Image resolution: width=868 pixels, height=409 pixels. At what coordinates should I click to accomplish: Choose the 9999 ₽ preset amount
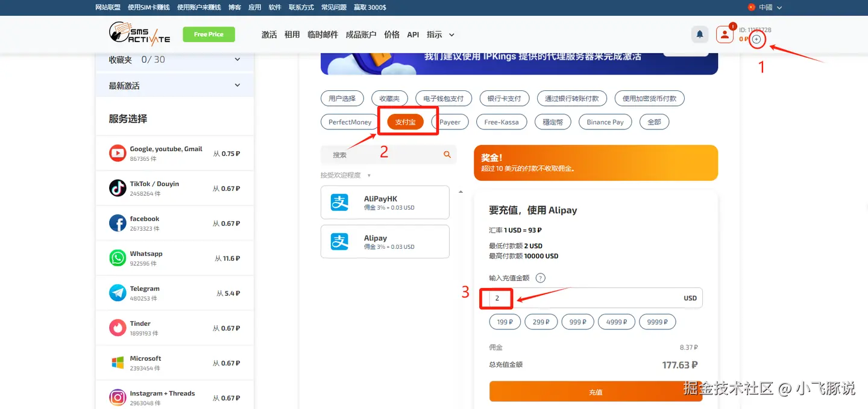(x=657, y=322)
